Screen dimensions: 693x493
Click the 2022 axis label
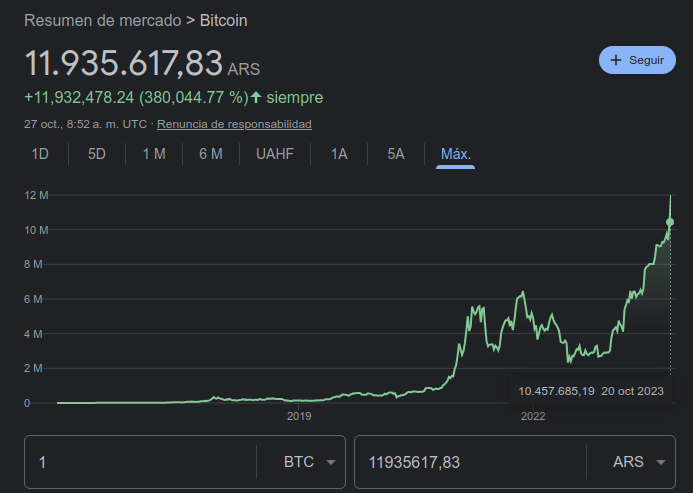click(x=533, y=416)
